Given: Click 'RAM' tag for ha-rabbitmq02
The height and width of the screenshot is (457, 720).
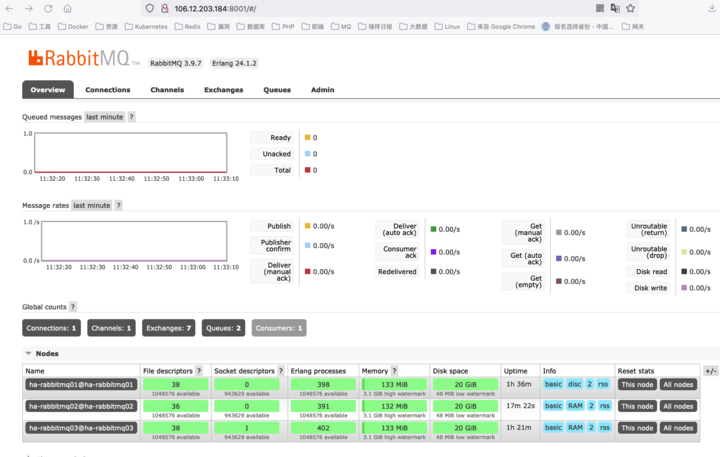Looking at the screenshot, I should 575,406.
